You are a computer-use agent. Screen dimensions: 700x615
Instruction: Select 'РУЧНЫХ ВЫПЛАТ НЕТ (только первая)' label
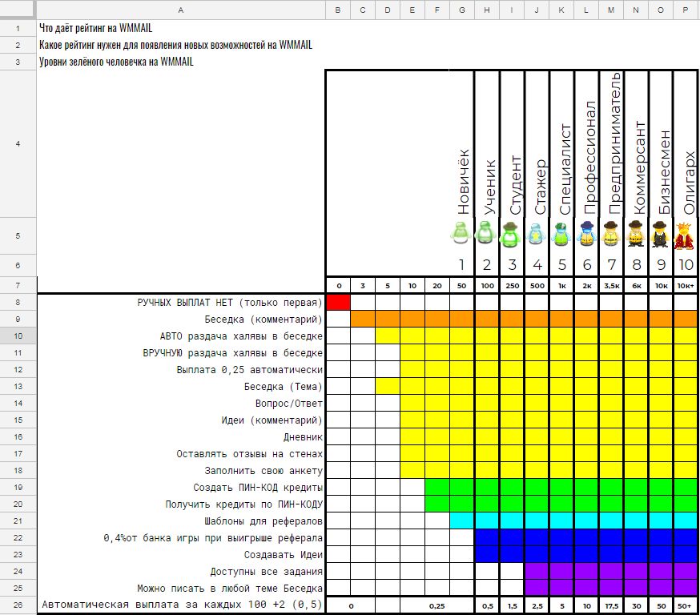tap(230, 303)
